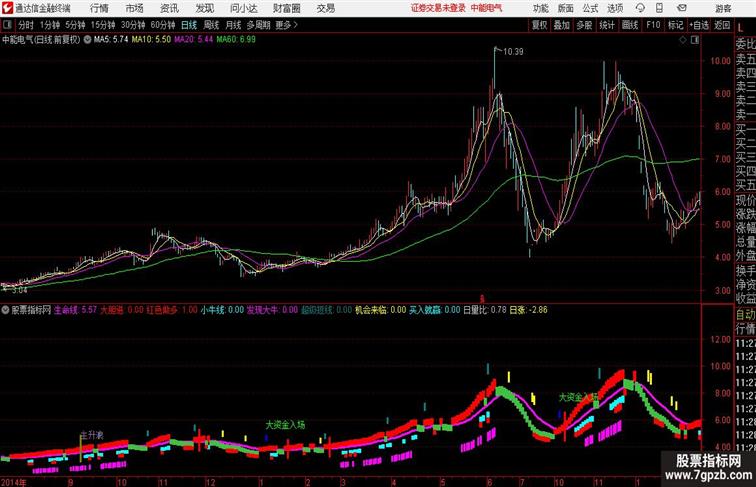Click the first 大资金入场 signal label
This screenshot has width=756, height=487.
(285, 425)
